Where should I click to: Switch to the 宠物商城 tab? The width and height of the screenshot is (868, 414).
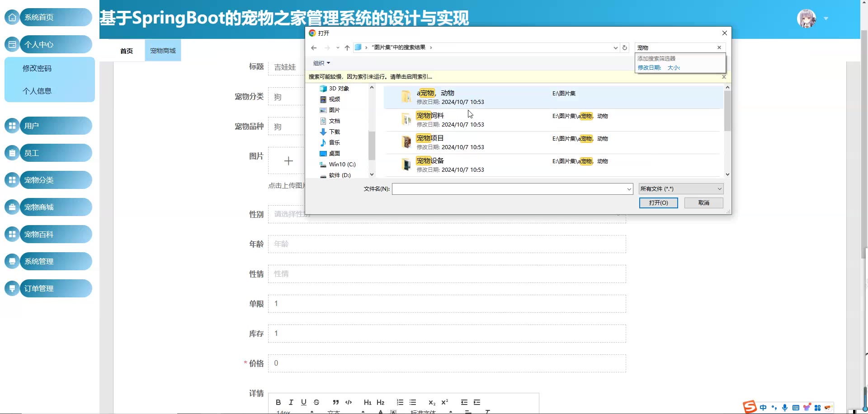[x=163, y=51]
